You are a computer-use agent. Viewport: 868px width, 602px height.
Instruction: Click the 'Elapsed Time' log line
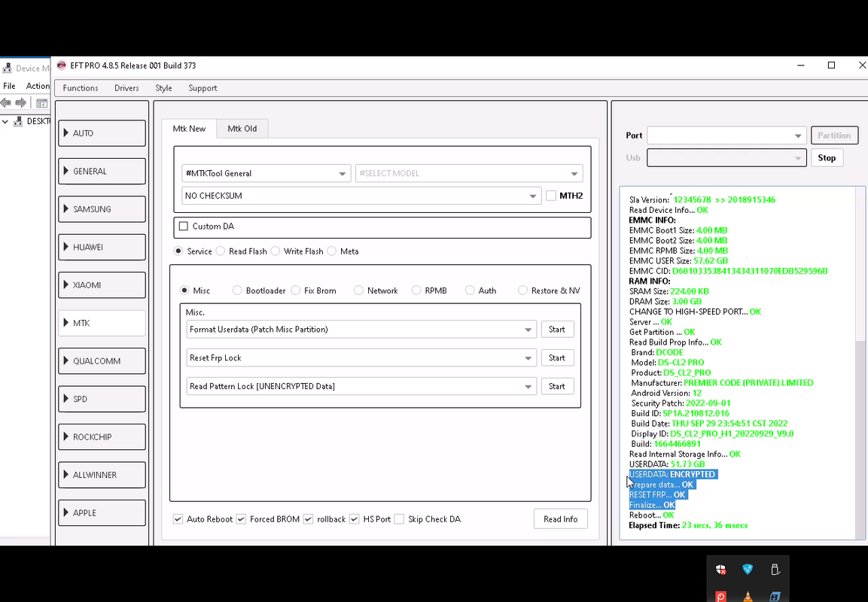pos(688,525)
